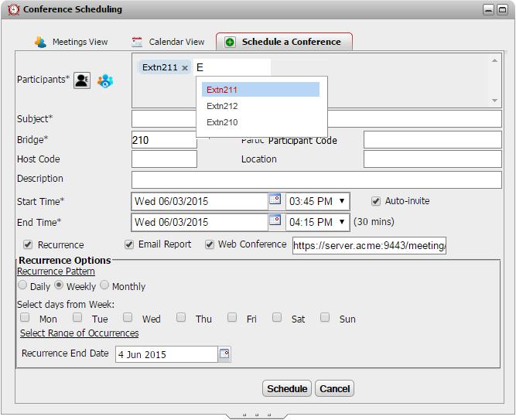Maximize the Conference Scheduling window
Image resolution: width=516 pixels, height=420 pixels.
[x=502, y=9]
